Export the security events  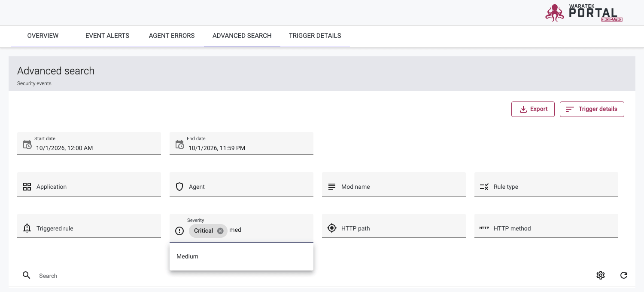(x=533, y=109)
